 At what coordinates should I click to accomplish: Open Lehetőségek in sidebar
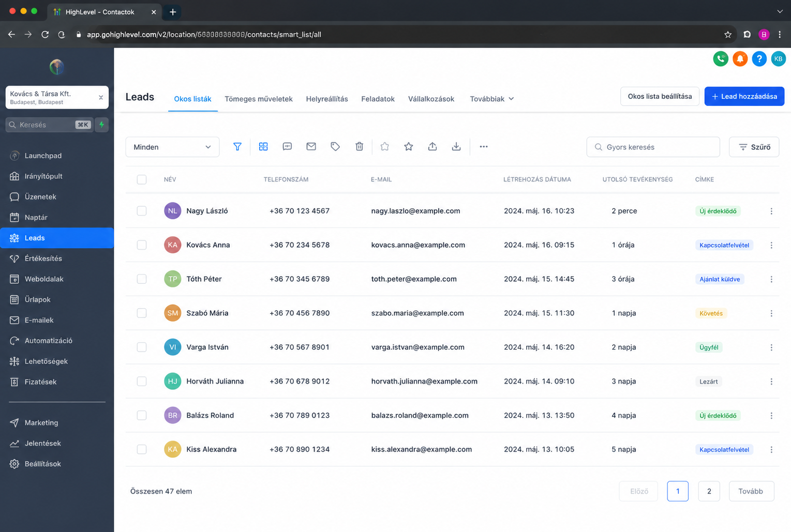[x=57, y=361]
